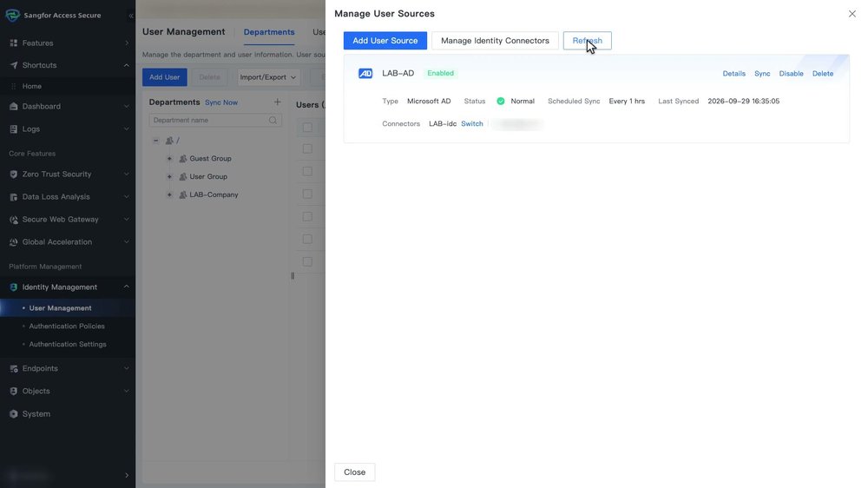
Task: Expand the Features menu chevron
Action: [x=127, y=43]
